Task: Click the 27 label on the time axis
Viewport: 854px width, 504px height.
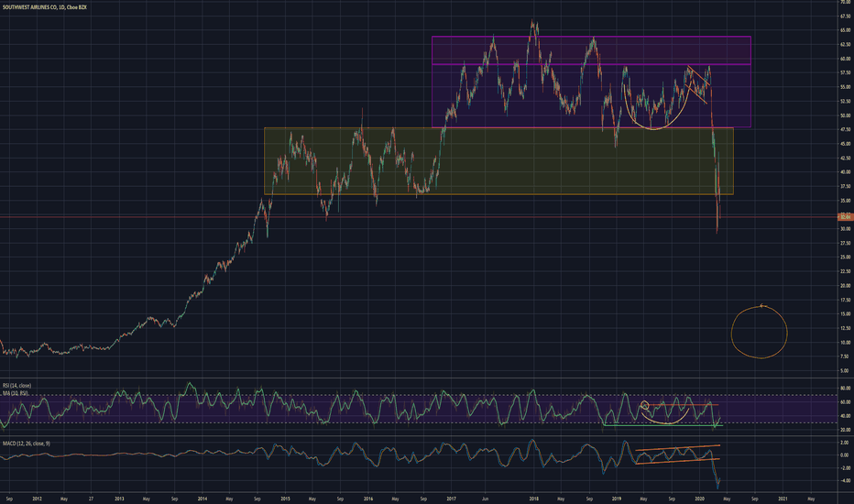Action: pyautogui.click(x=91, y=499)
